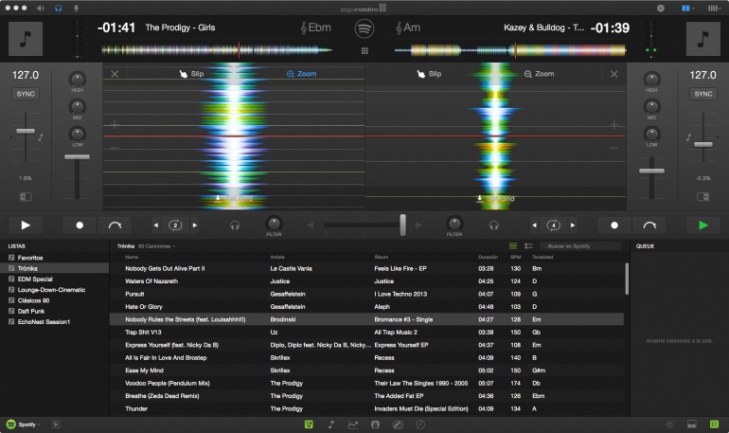Click the left deck tempo slider handle
This screenshot has width=729, height=433.
[26, 131]
